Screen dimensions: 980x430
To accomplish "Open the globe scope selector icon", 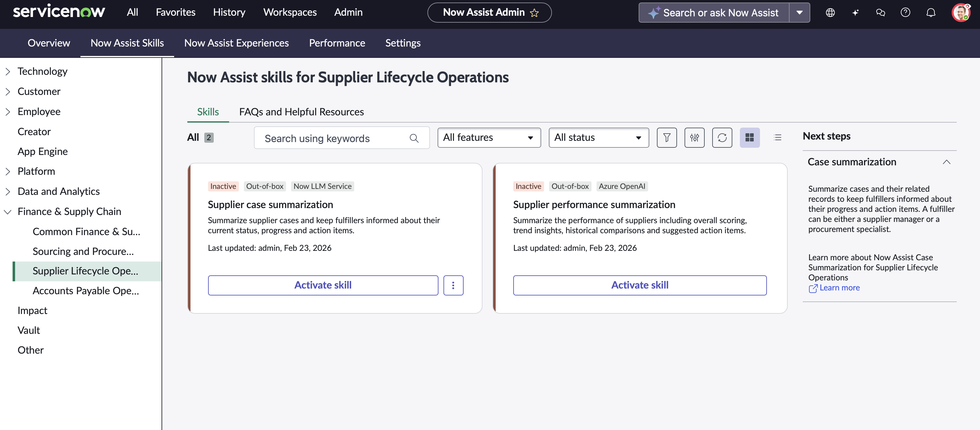I will point(830,13).
